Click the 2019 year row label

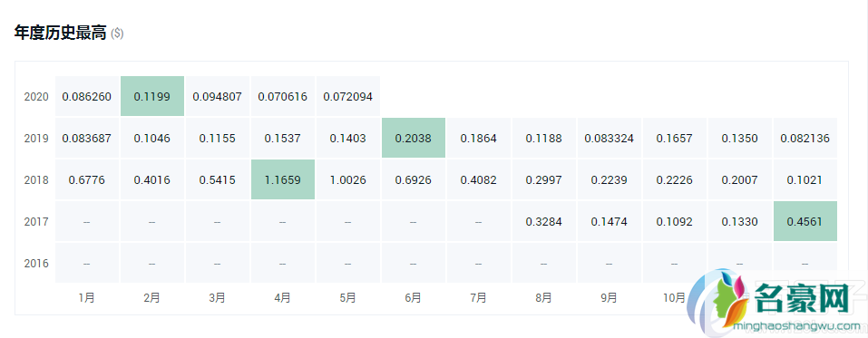click(36, 139)
